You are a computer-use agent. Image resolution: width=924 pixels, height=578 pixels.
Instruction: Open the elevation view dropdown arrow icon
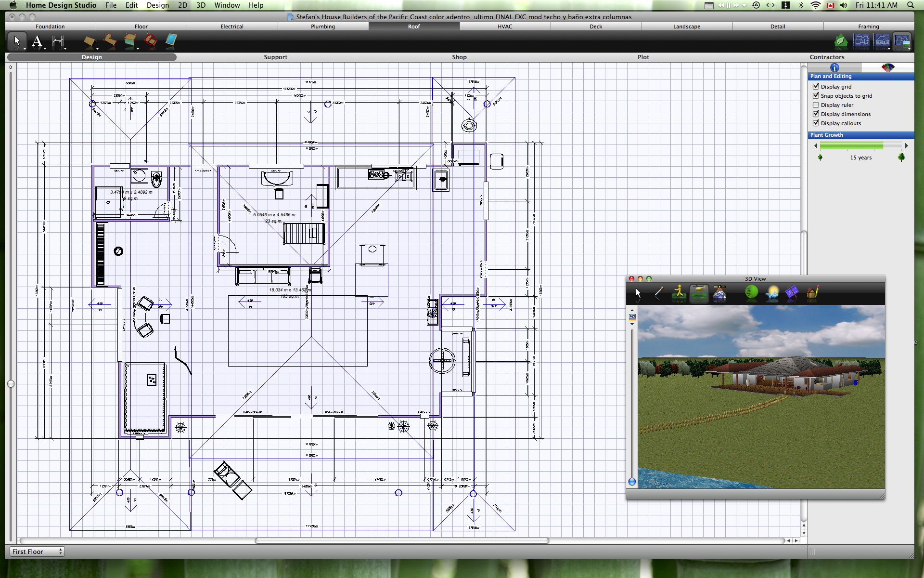click(889, 48)
